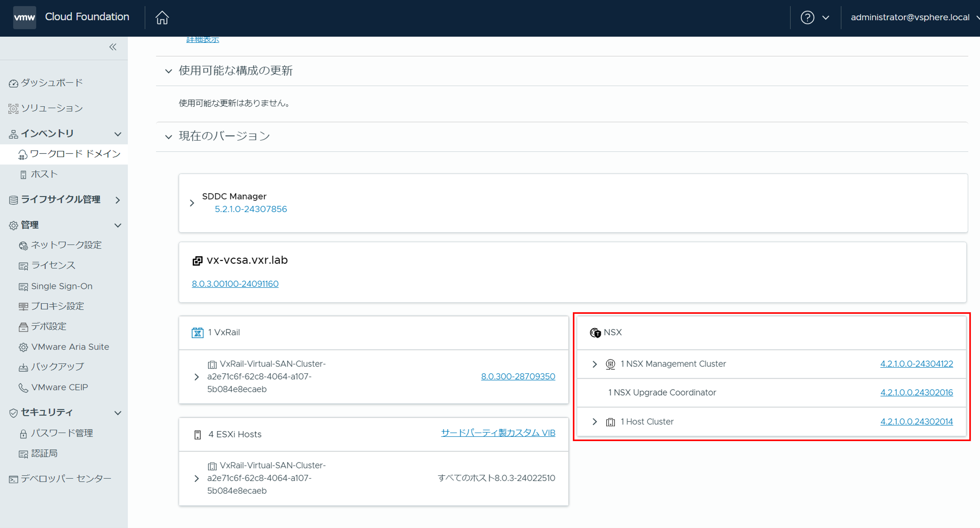Collapse the インベントリ section chevron
The image size is (980, 528).
(118, 134)
